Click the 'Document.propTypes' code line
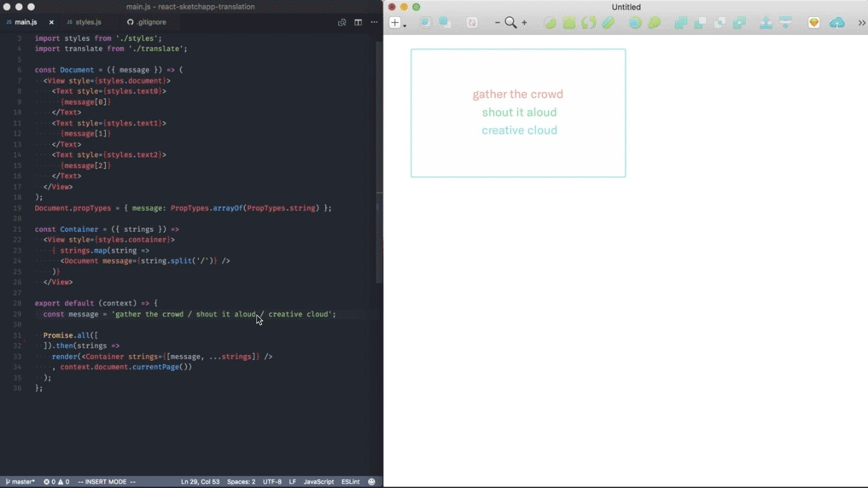868x488 pixels. (183, 208)
